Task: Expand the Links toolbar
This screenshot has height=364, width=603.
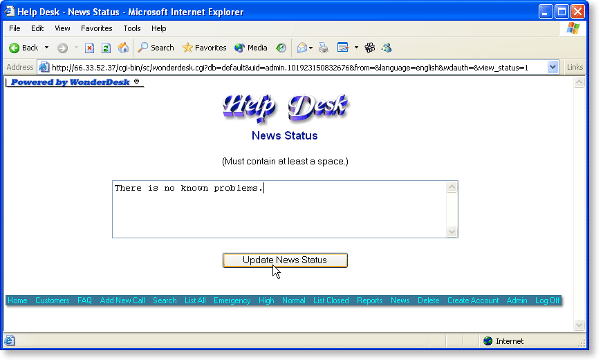Action: [x=575, y=67]
